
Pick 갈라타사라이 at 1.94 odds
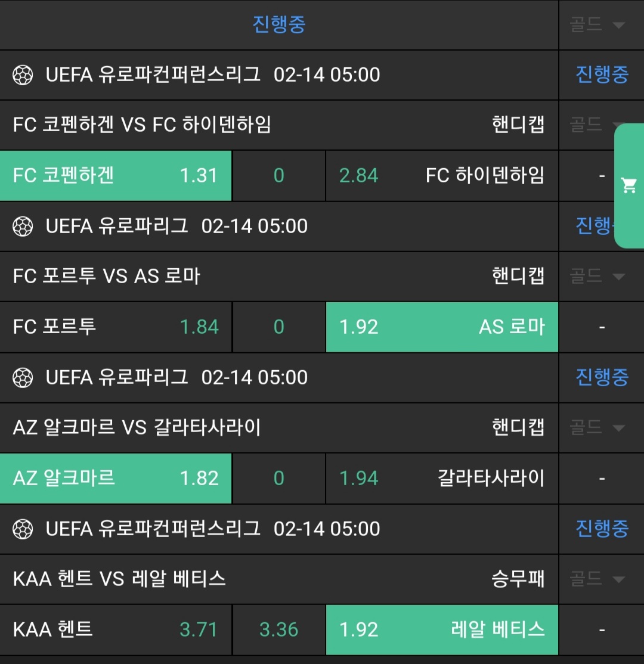click(x=442, y=479)
